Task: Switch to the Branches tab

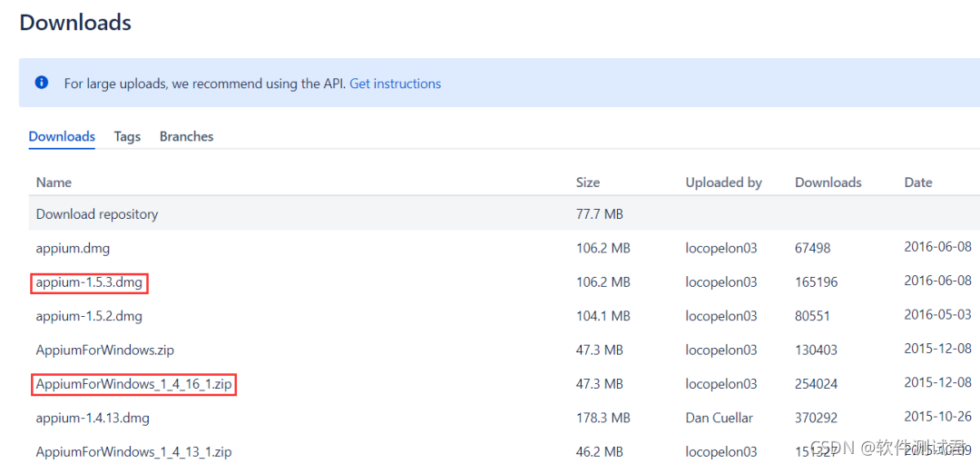Action: [x=186, y=136]
